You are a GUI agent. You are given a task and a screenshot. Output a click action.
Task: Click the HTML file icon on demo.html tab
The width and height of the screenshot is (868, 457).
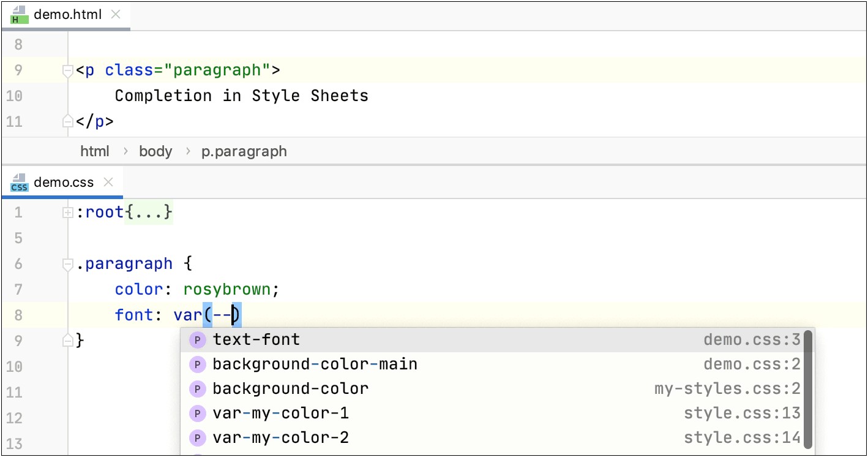[19, 15]
